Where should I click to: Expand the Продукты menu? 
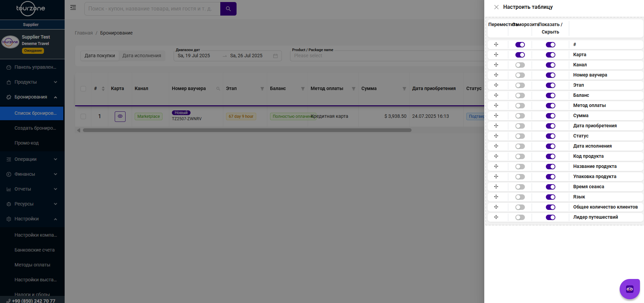pos(32,82)
